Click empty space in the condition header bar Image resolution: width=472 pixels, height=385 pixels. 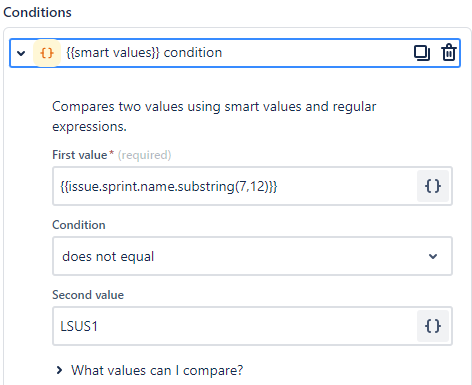tap(317, 53)
